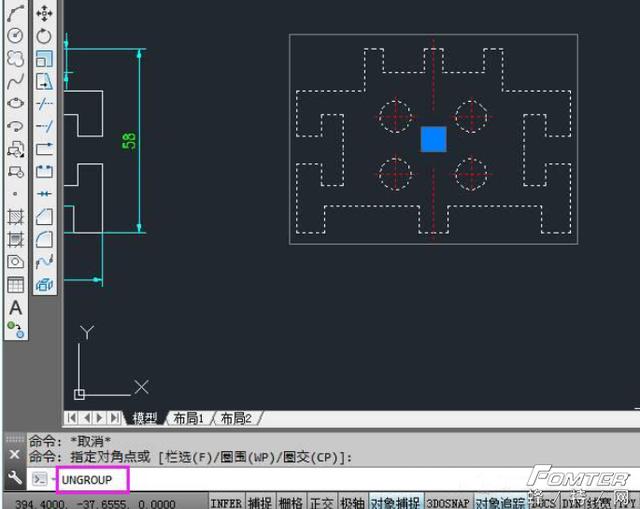Select the Region tool
640x509 pixels.
[x=16, y=262]
